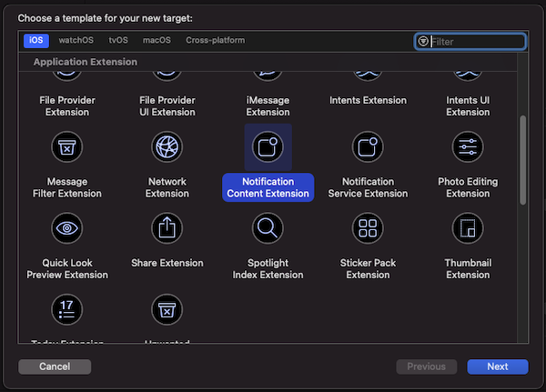Viewport: 546px width, 392px height.
Task: Click the Thumbnail Extension label
Action: pos(468,268)
